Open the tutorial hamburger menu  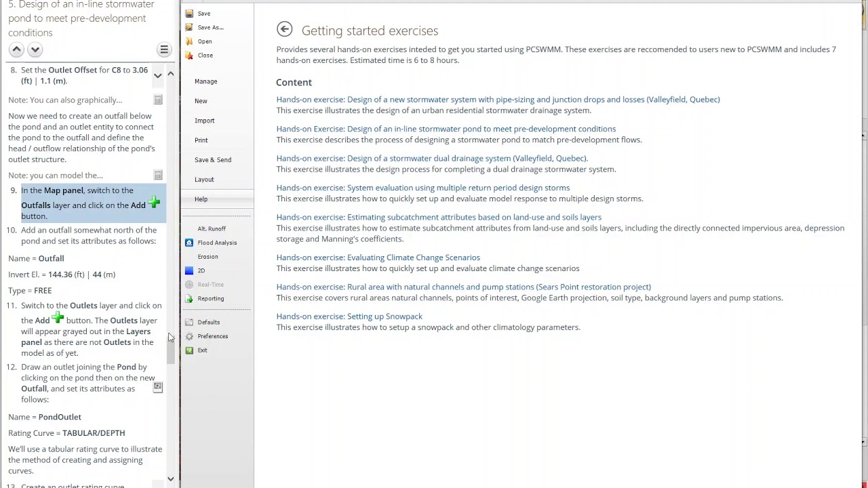tap(164, 49)
